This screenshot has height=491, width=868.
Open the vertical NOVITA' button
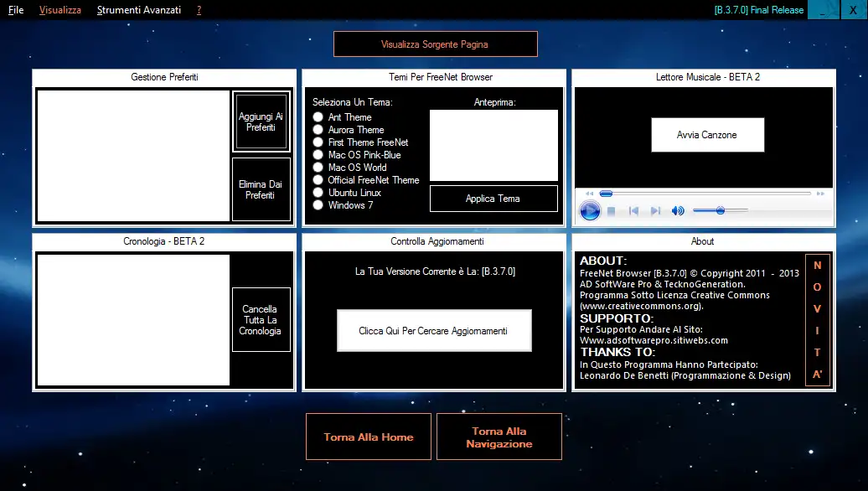[x=817, y=320]
